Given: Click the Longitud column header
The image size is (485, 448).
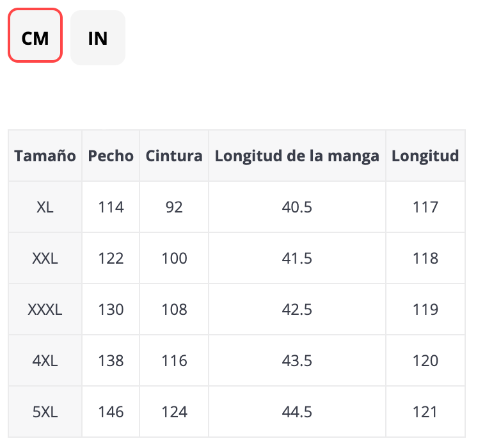Looking at the screenshot, I should 425,156.
